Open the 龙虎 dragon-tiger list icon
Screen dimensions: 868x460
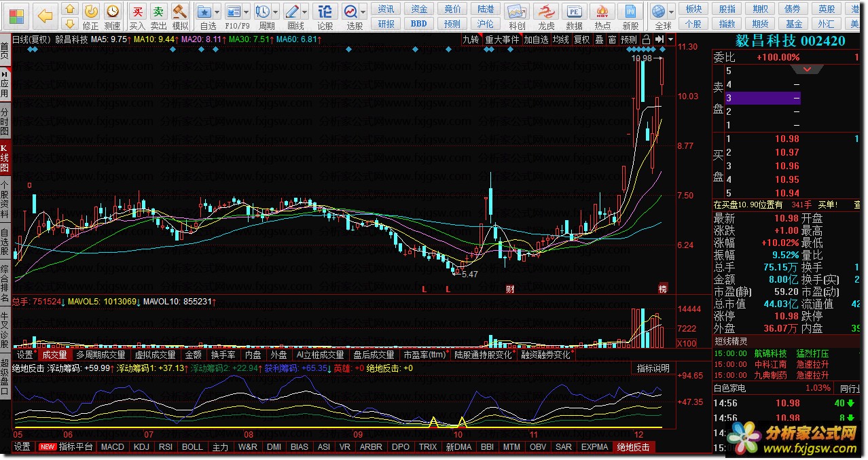[x=546, y=16]
